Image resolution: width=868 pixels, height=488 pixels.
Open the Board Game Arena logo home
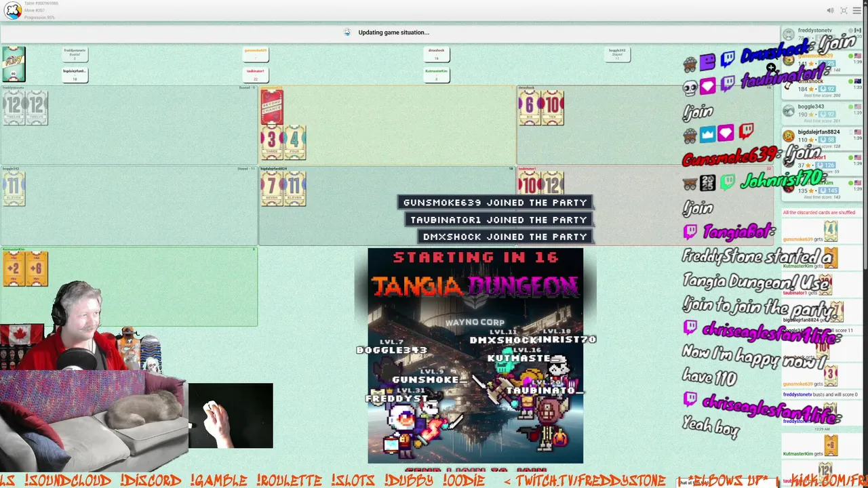coord(13,10)
